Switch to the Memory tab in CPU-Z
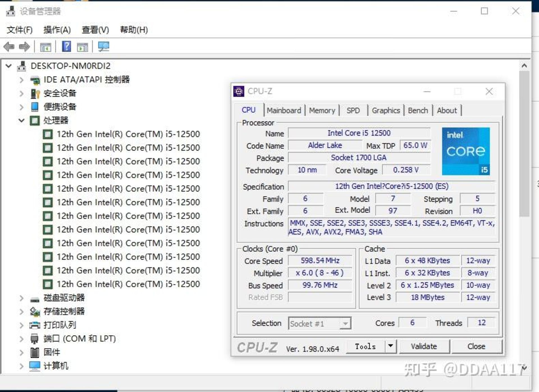This screenshot has width=539, height=392. (x=322, y=110)
